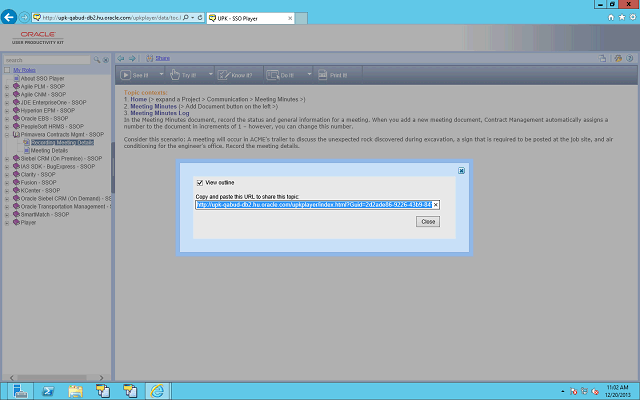
Task: Open File Explorer from the taskbar
Action: pyautogui.click(x=75, y=391)
